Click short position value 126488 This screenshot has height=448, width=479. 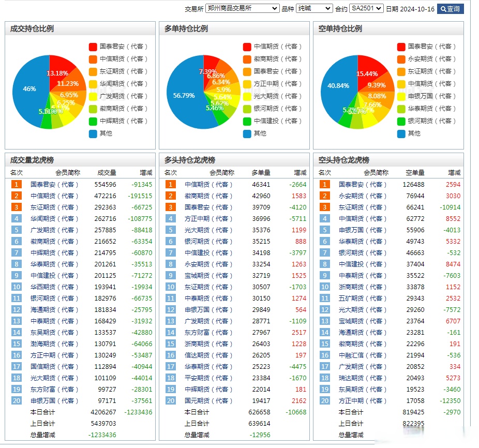tap(413, 185)
